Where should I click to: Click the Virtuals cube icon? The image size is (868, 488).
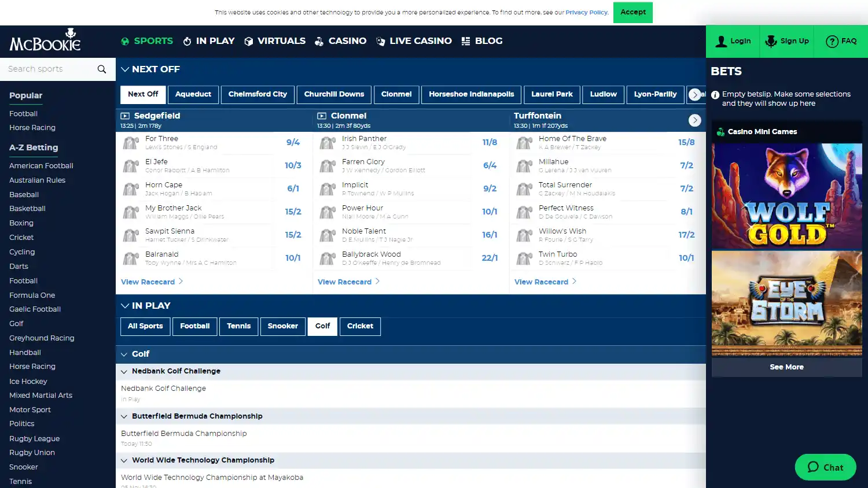pos(249,41)
